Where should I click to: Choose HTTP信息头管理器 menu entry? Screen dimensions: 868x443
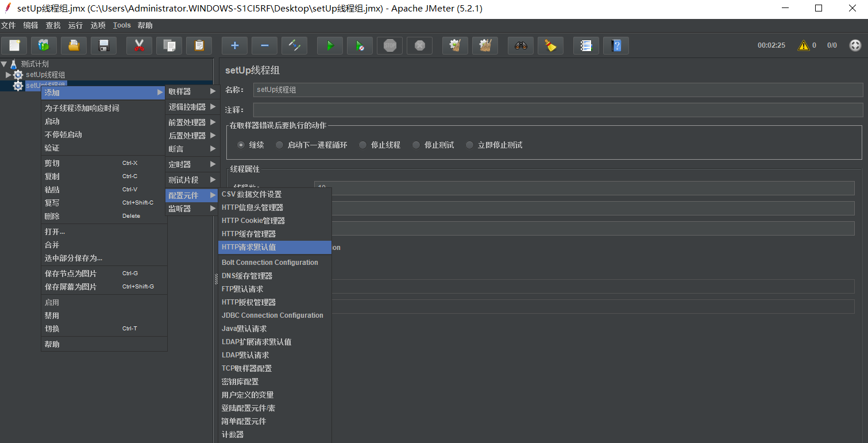[275, 207]
